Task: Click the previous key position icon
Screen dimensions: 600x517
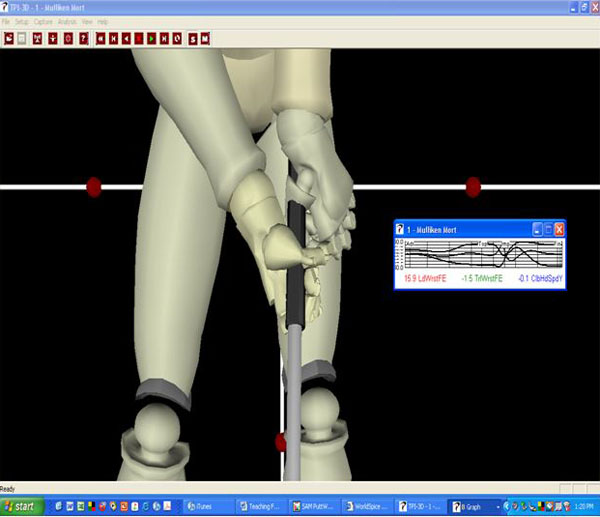Action: (x=114, y=39)
